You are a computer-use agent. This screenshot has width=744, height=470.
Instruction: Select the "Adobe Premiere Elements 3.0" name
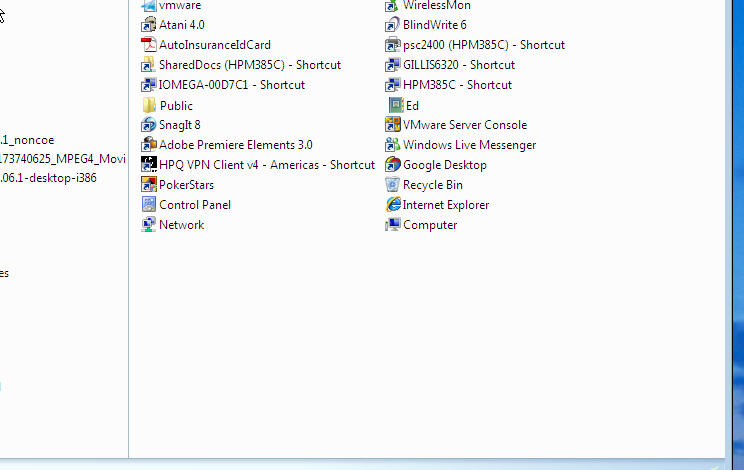pos(235,145)
